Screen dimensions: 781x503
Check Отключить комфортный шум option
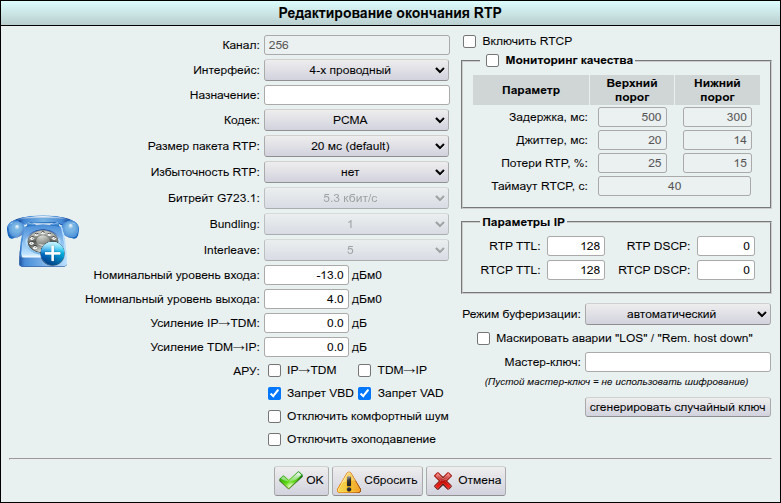(x=274, y=416)
